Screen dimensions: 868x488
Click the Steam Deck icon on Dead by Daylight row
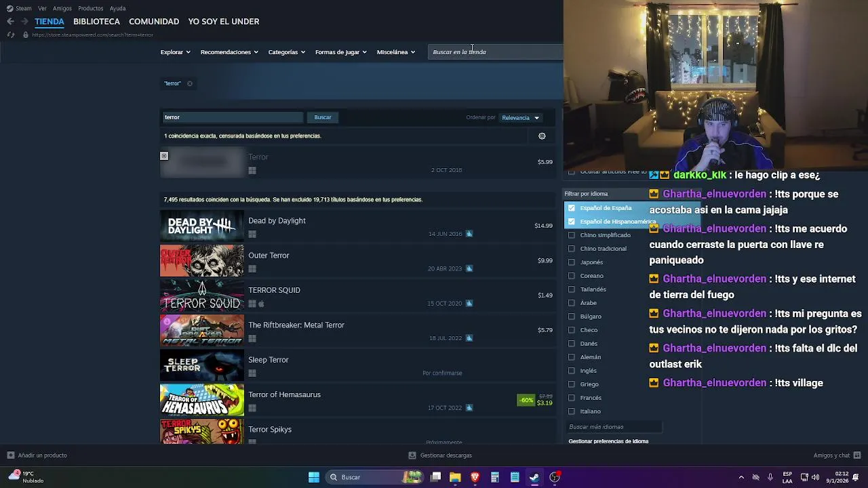pos(469,234)
